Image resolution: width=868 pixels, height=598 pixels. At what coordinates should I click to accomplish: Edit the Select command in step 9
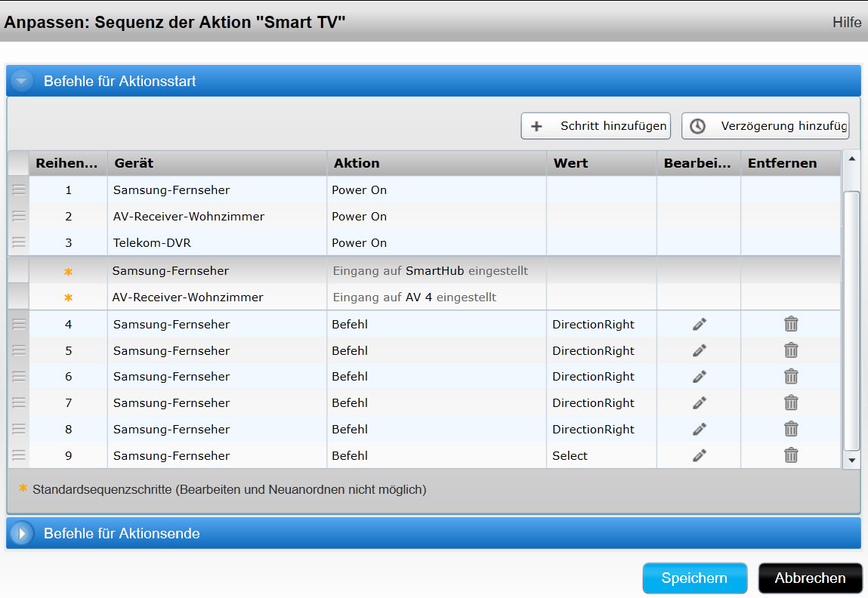click(700, 455)
